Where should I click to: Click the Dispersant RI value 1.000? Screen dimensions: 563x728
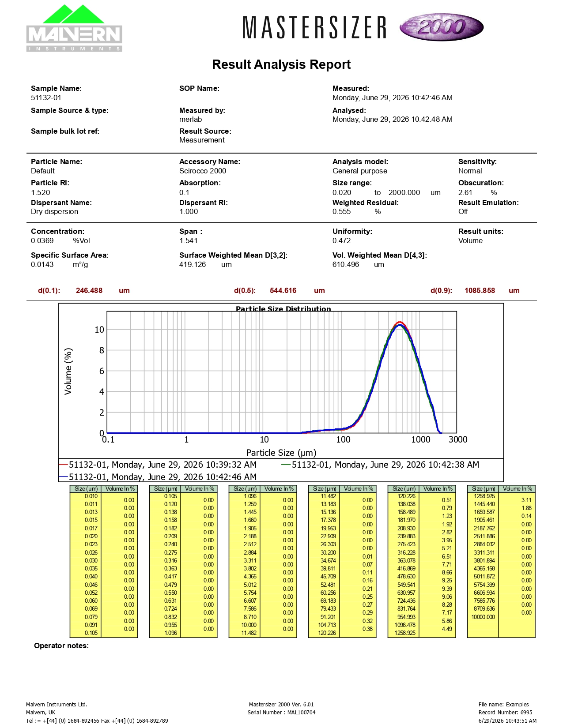(189, 211)
